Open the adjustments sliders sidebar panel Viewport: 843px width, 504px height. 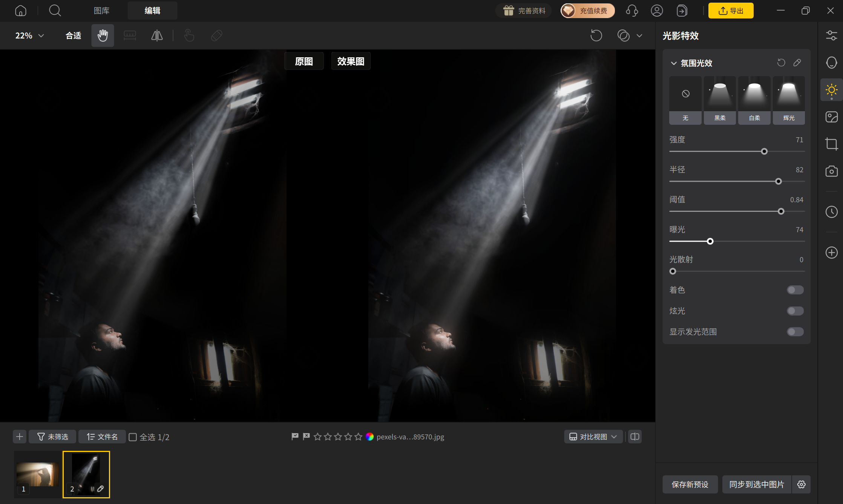pos(831,35)
